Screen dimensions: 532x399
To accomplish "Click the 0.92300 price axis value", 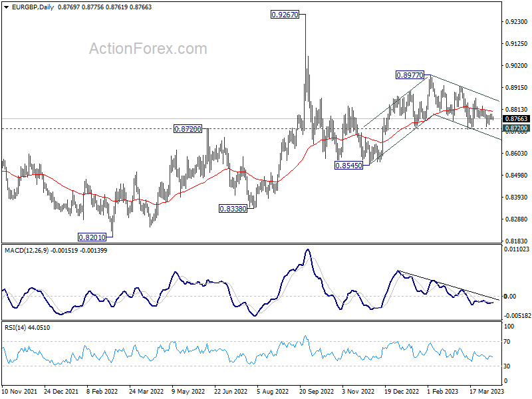I will pos(517,22).
